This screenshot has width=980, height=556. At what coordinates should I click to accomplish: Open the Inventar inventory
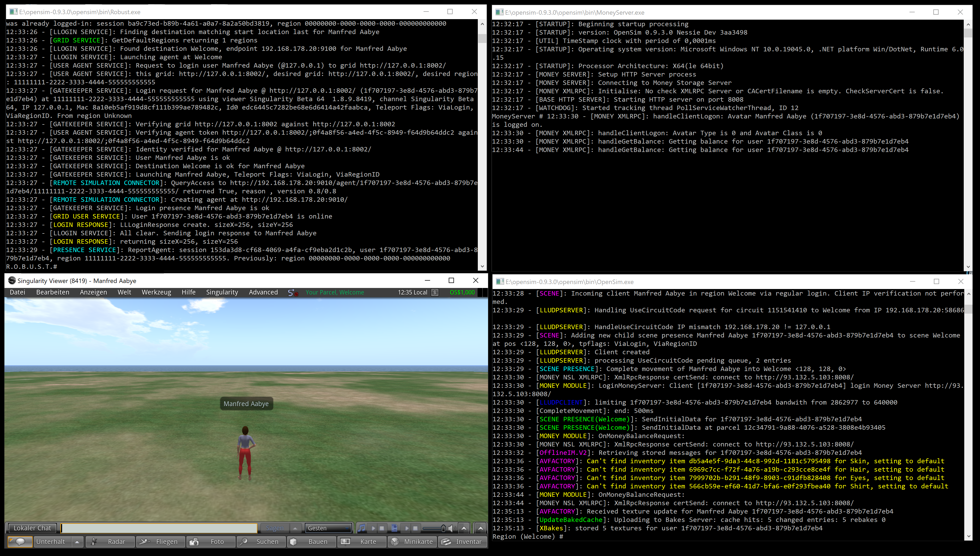pos(462,542)
